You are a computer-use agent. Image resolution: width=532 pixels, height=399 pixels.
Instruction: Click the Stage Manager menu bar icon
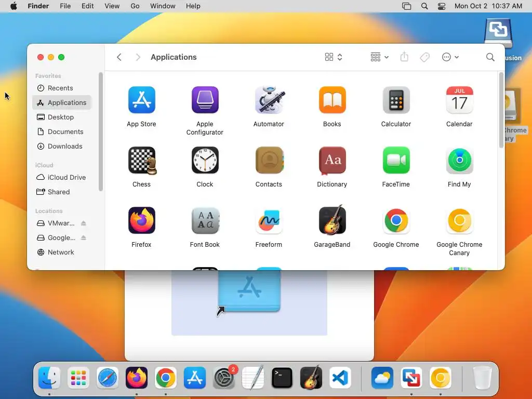tap(406, 6)
